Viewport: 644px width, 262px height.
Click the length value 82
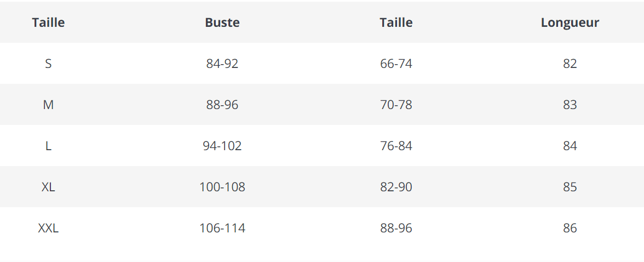(570, 64)
